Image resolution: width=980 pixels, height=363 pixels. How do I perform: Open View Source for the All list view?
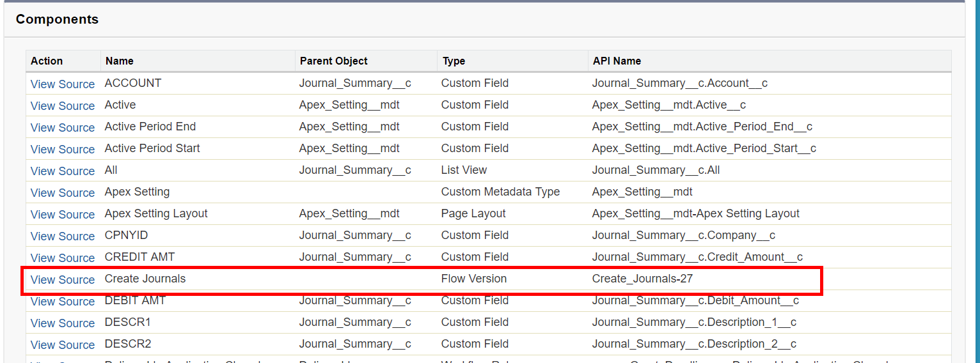point(62,171)
